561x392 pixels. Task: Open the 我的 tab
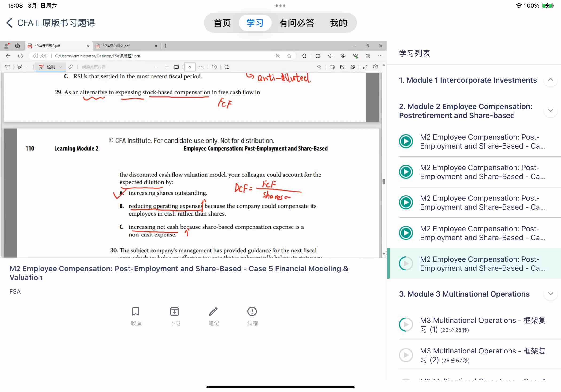pos(338,23)
